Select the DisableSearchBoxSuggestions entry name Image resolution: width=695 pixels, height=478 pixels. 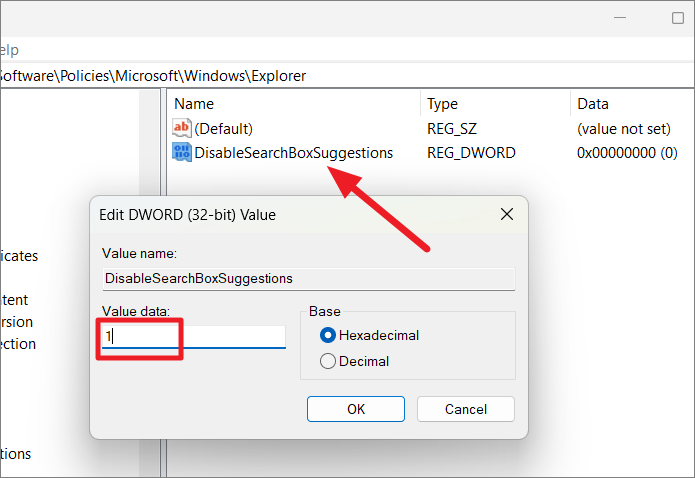(x=293, y=153)
